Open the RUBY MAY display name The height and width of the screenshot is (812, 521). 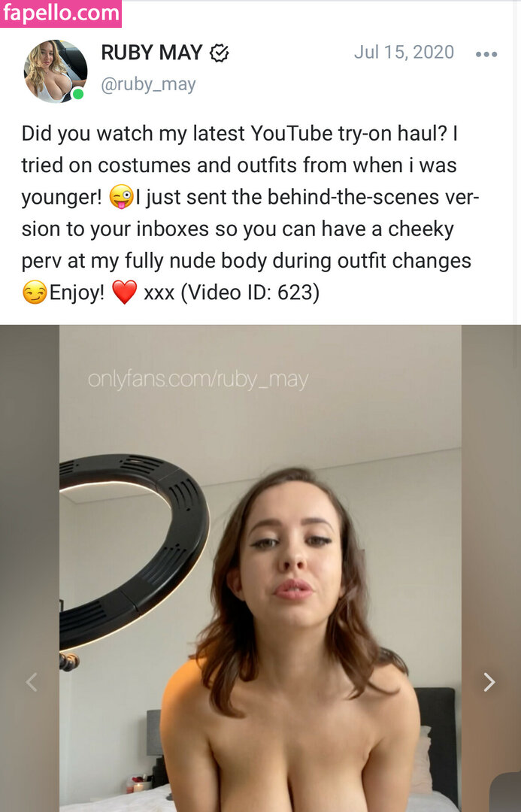151,53
